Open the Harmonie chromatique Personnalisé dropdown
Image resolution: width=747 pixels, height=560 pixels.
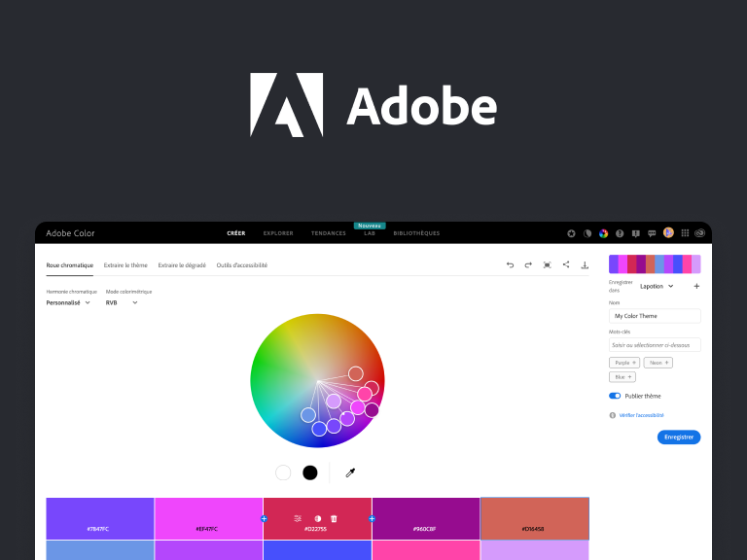click(x=68, y=303)
